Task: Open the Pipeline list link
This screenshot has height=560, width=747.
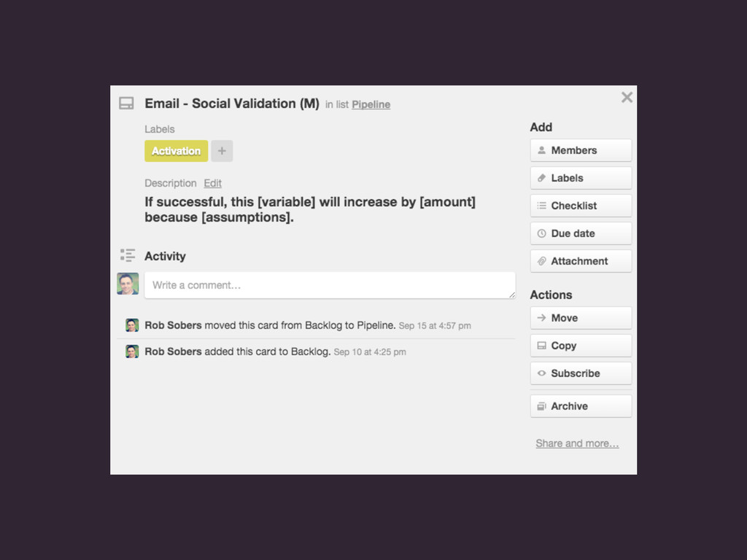Action: coord(371,104)
